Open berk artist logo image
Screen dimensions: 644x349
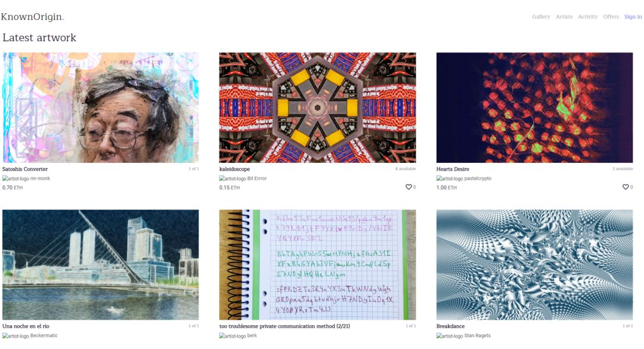(x=233, y=336)
